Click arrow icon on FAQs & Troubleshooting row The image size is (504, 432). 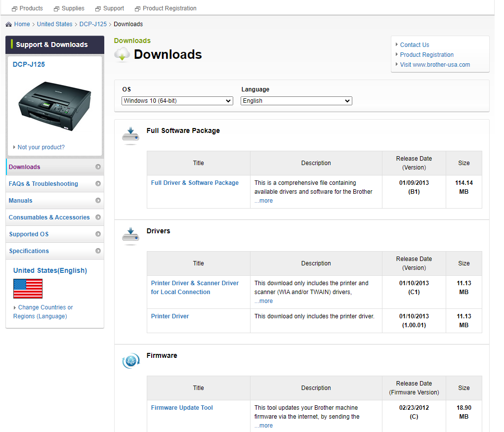(x=98, y=183)
